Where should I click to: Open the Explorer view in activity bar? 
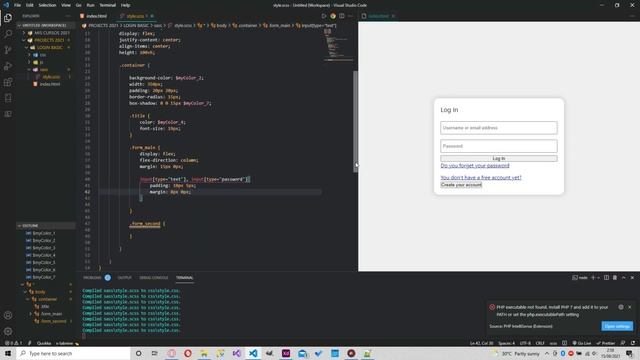(8, 18)
